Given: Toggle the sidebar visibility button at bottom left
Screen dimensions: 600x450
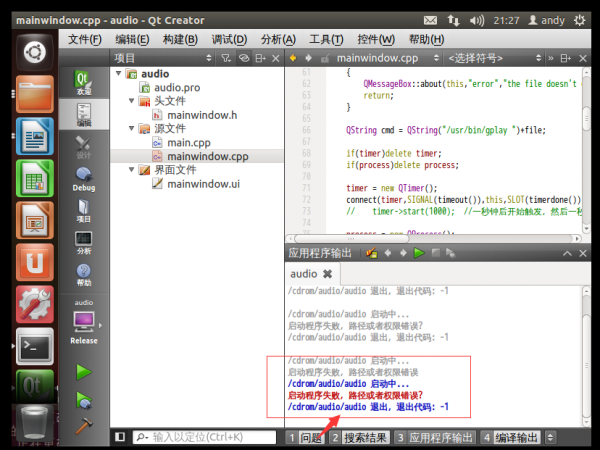Looking at the screenshot, I should point(120,437).
